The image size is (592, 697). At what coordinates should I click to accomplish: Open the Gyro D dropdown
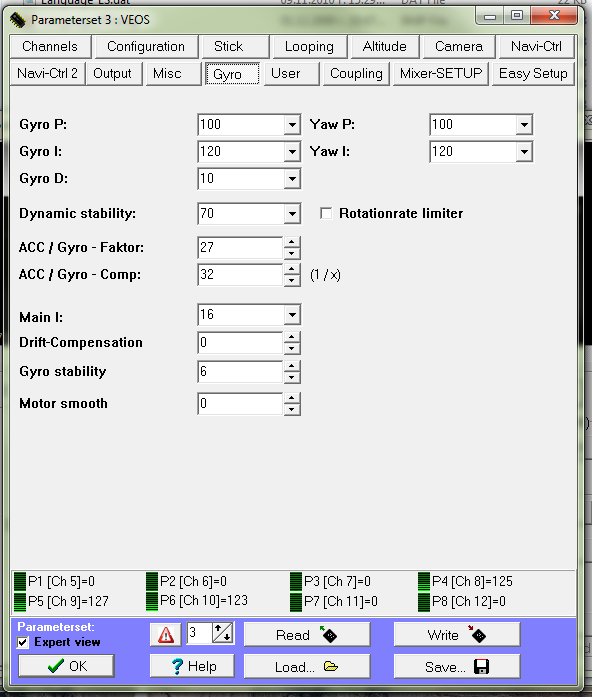click(292, 179)
